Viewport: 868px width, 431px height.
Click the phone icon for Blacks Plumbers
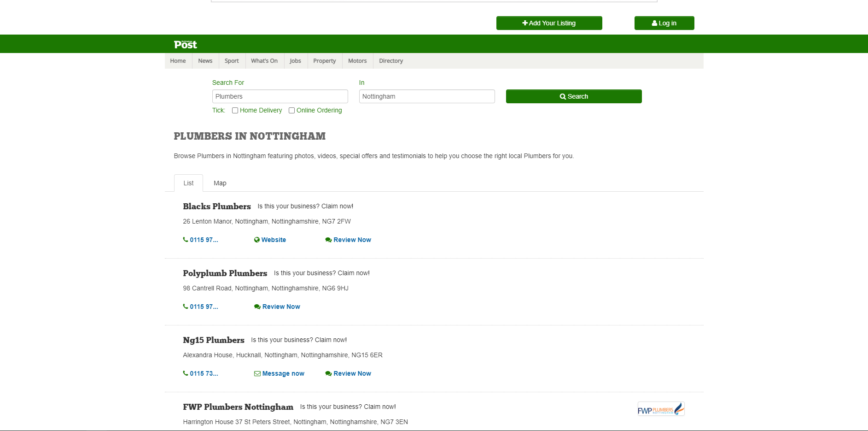(186, 240)
